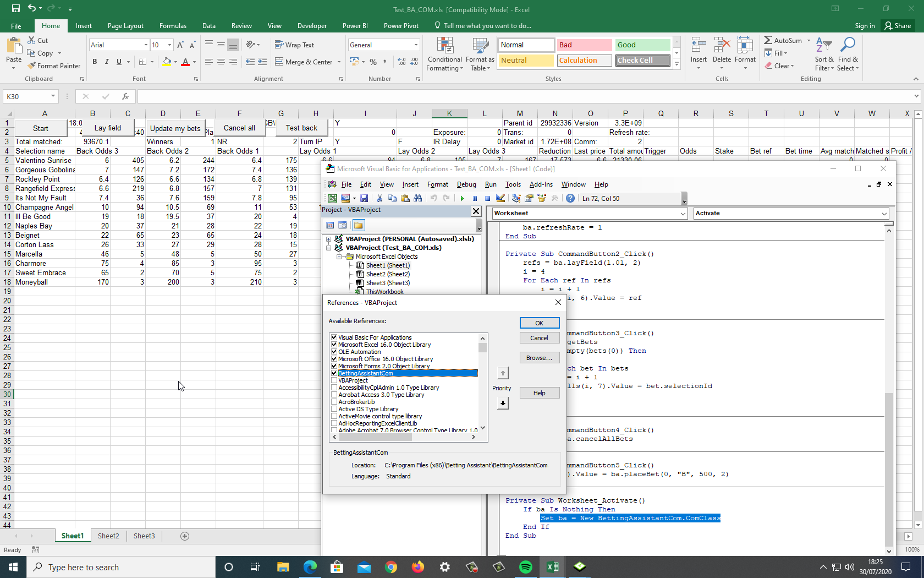Click the Find binoculars icon in VBA toolbar
The image size is (924, 578).
click(x=418, y=198)
